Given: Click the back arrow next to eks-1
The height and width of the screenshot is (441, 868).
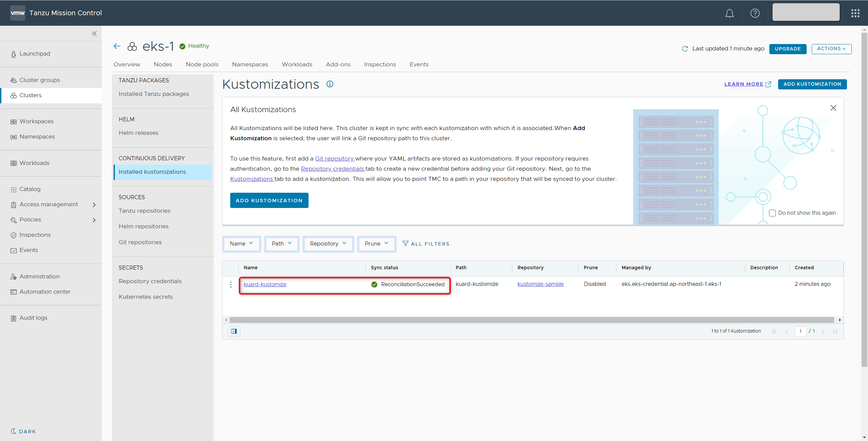Looking at the screenshot, I should click(x=117, y=46).
